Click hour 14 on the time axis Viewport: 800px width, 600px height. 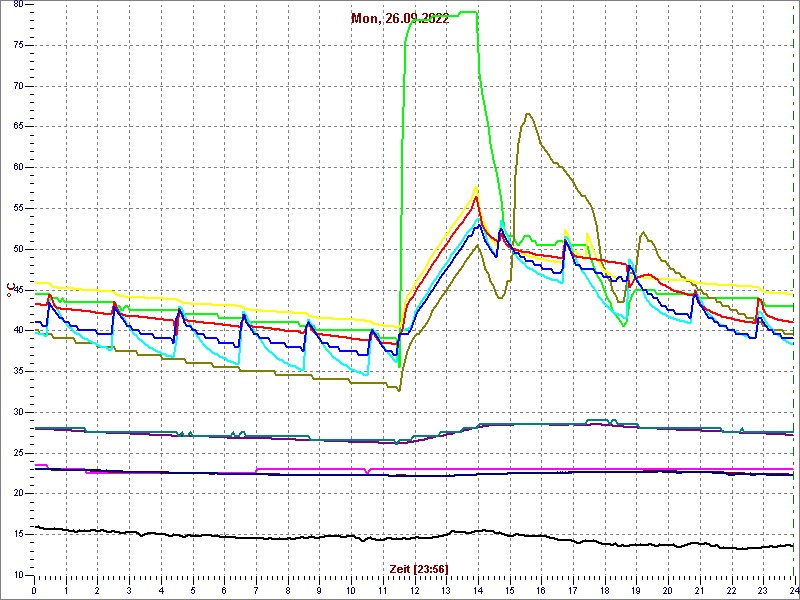tap(477, 590)
